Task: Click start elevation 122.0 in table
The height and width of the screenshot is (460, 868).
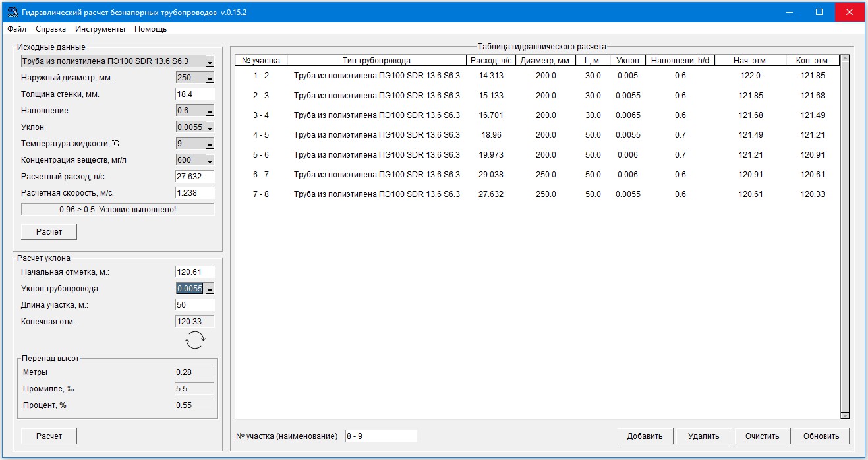Action: [751, 76]
